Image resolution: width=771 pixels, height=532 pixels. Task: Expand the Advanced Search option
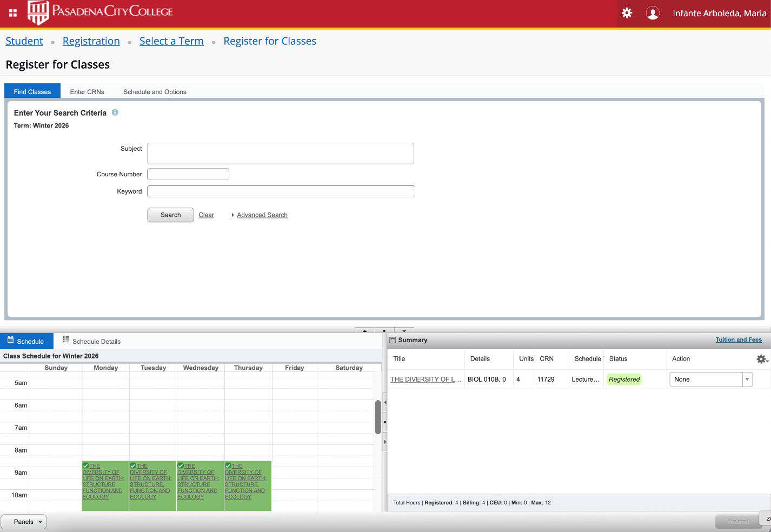262,215
